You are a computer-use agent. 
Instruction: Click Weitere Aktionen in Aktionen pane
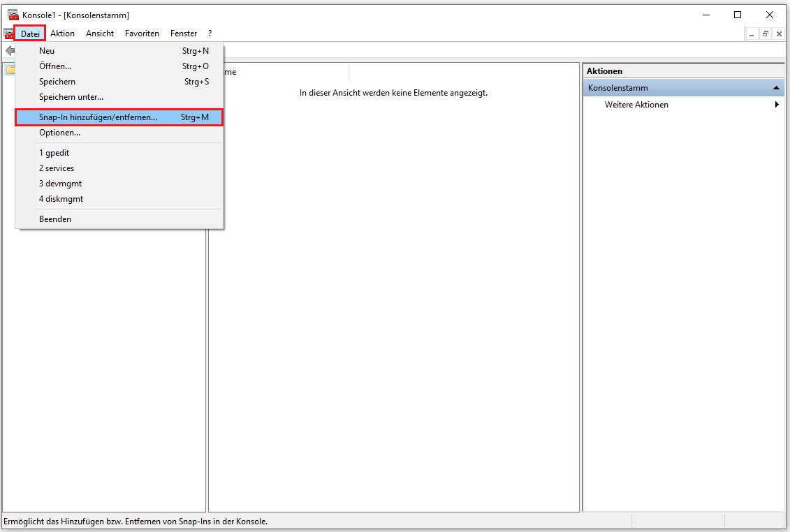tap(636, 105)
